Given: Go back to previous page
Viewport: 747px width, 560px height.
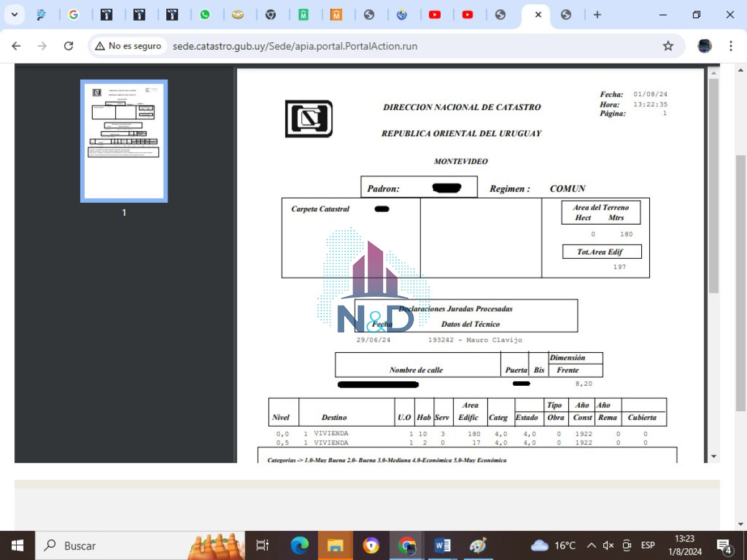Looking at the screenshot, I should (x=16, y=46).
